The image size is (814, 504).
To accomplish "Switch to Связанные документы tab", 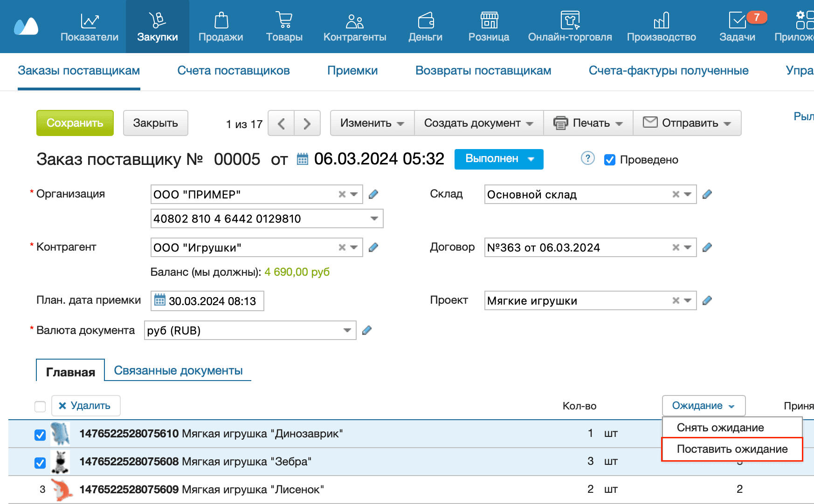I will (x=178, y=371).
